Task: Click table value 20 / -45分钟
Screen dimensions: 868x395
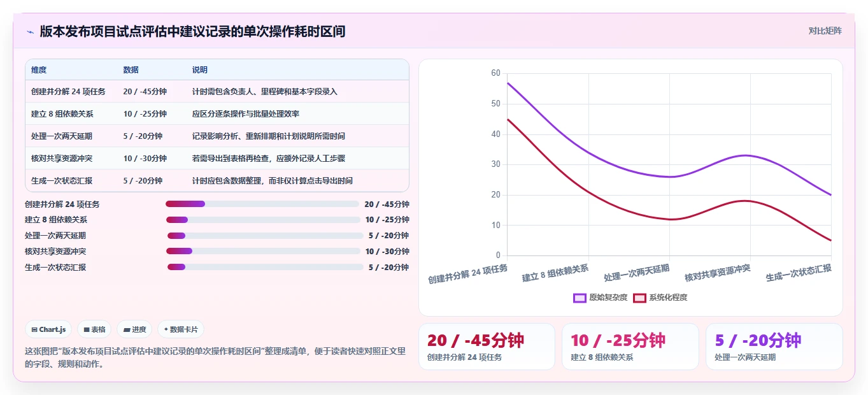Action: tap(145, 92)
